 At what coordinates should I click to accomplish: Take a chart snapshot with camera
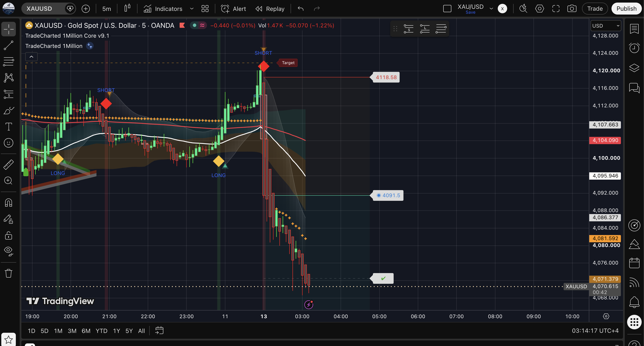(572, 9)
